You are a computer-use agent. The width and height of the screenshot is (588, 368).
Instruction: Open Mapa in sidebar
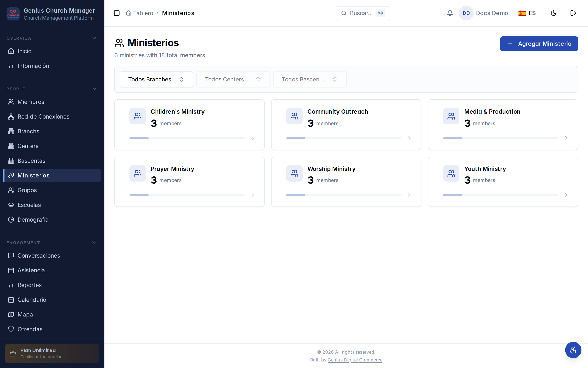point(52,315)
